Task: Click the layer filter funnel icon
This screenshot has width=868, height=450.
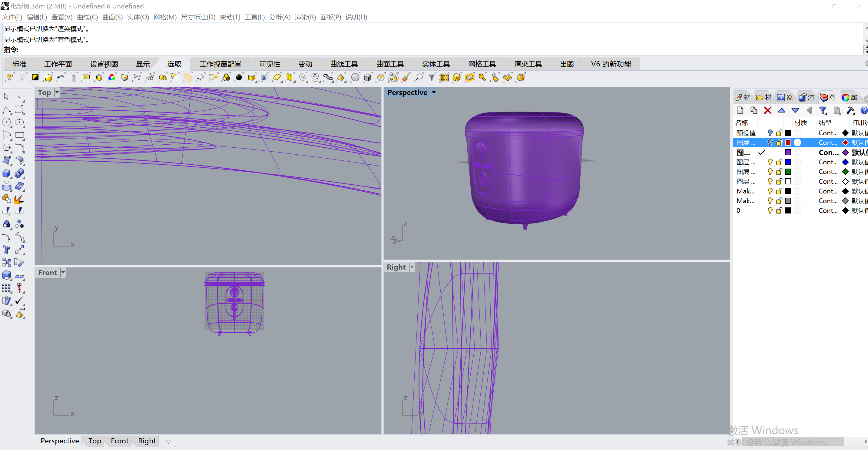Action: pos(823,110)
